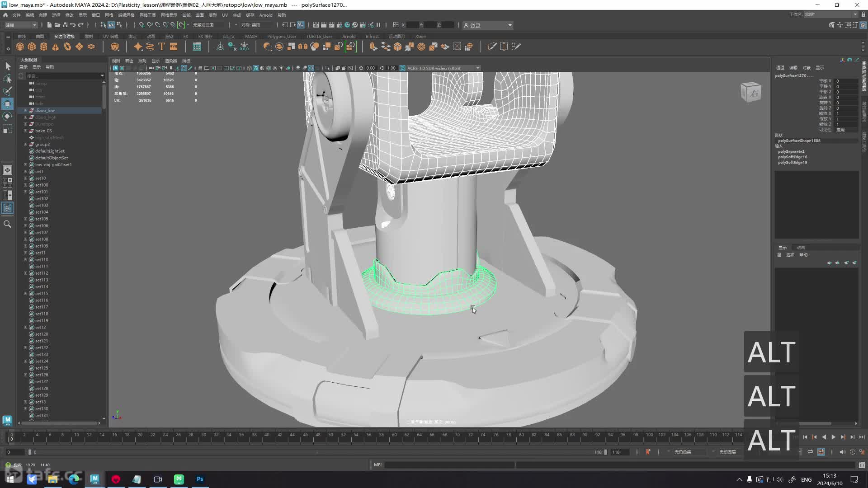The image size is (868, 488).
Task: Click the Rotate tool in toolbox
Action: pos(8,116)
